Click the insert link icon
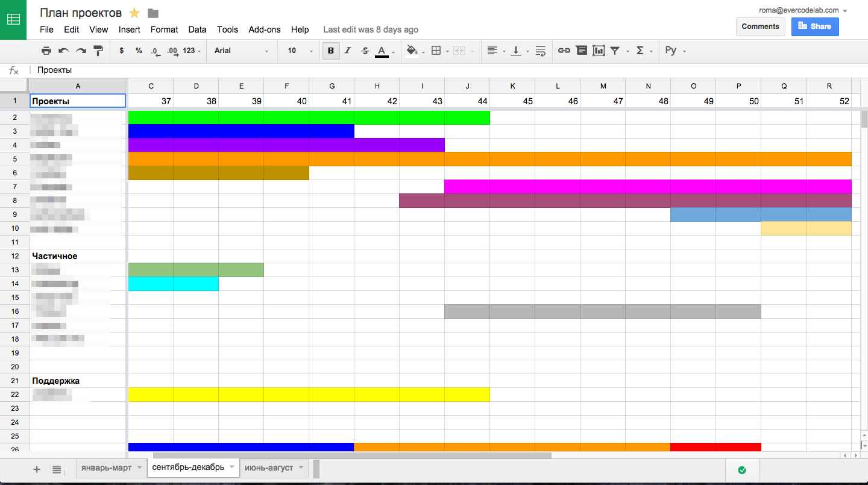Image resolution: width=868 pixels, height=485 pixels. click(564, 51)
